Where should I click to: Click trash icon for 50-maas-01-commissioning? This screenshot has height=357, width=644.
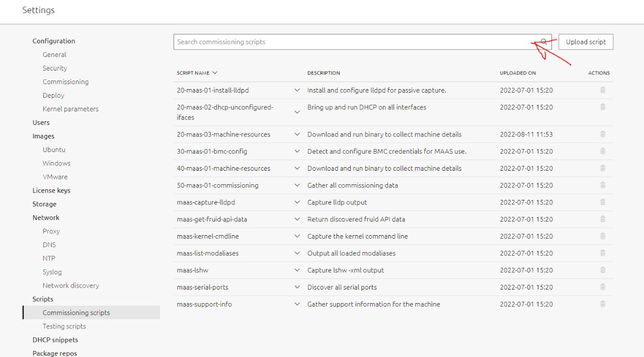(603, 185)
